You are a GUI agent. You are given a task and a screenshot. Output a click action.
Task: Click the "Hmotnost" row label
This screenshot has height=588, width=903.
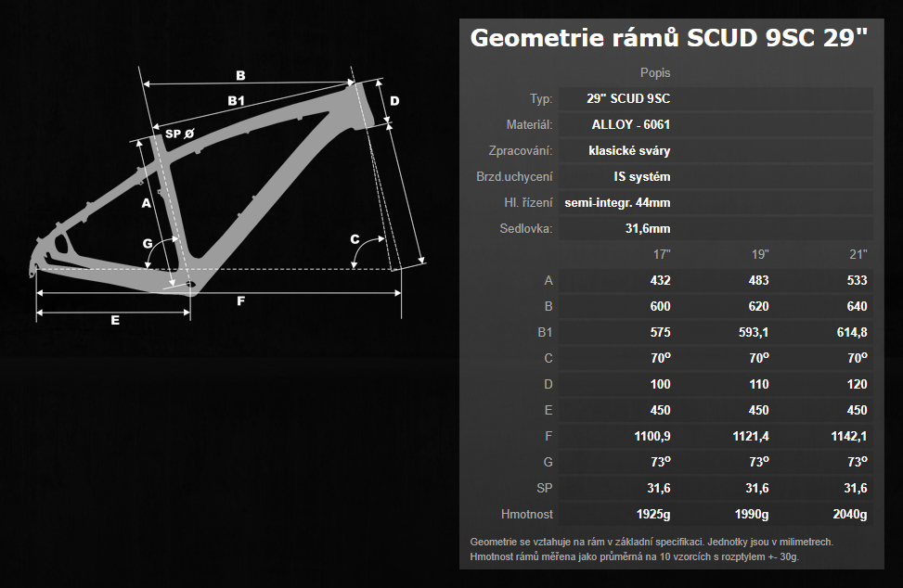(526, 515)
